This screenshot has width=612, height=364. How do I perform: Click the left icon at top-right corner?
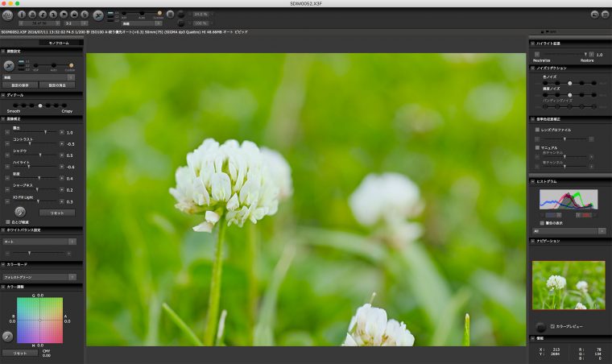594,14
